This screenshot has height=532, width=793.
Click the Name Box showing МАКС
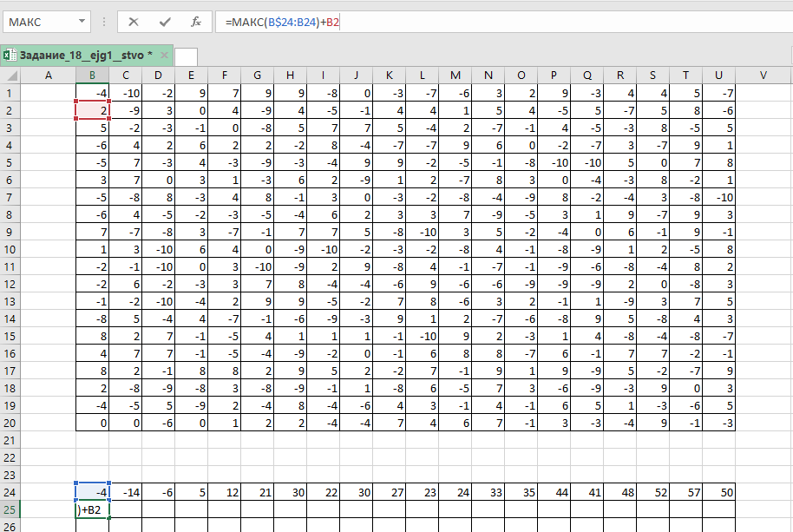pos(39,22)
